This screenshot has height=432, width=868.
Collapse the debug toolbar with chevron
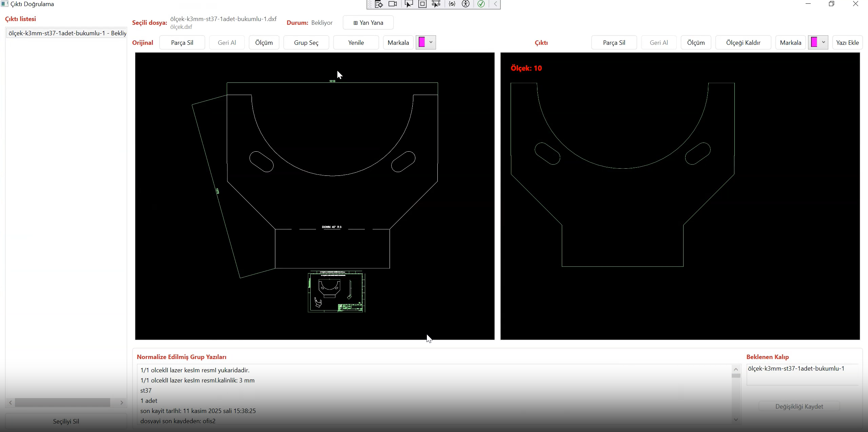pos(495,4)
